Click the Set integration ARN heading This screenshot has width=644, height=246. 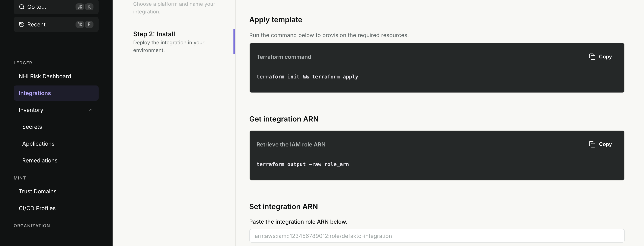click(284, 207)
